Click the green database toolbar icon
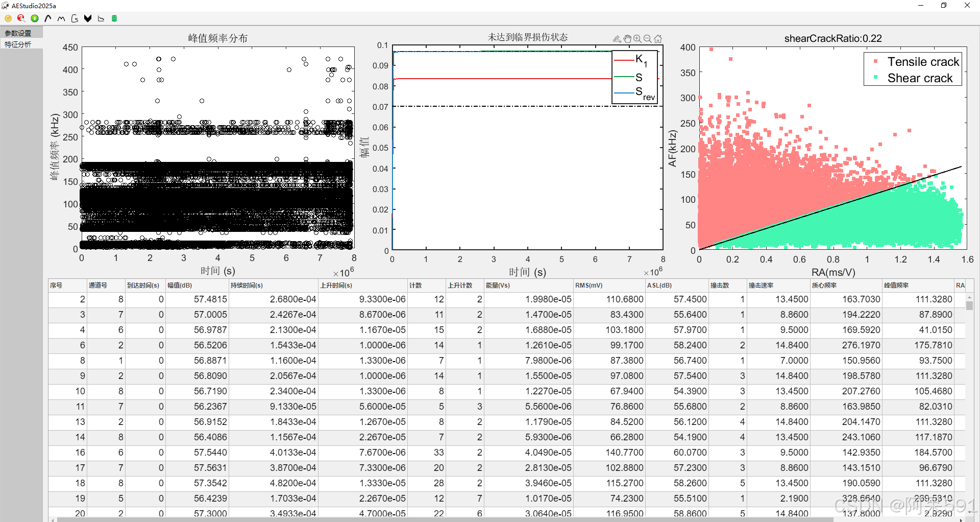 [x=114, y=18]
